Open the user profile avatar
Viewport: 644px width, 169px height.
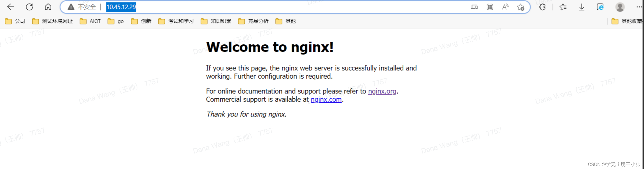coord(620,7)
